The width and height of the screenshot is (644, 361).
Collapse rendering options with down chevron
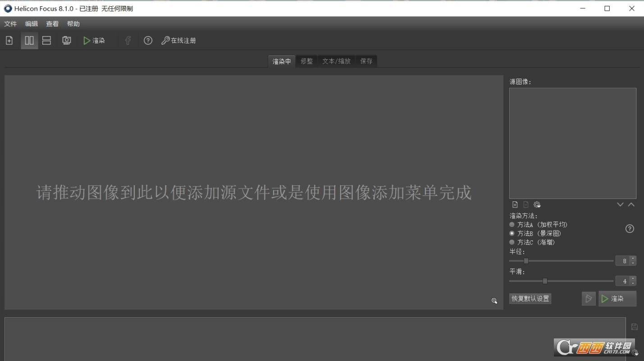(x=620, y=204)
